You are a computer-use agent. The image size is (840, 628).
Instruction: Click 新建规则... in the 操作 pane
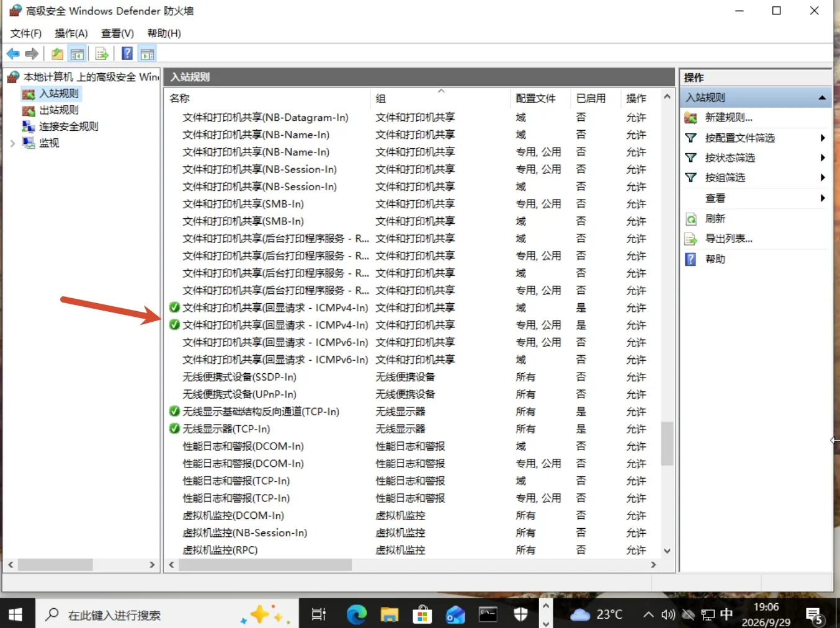tap(729, 117)
